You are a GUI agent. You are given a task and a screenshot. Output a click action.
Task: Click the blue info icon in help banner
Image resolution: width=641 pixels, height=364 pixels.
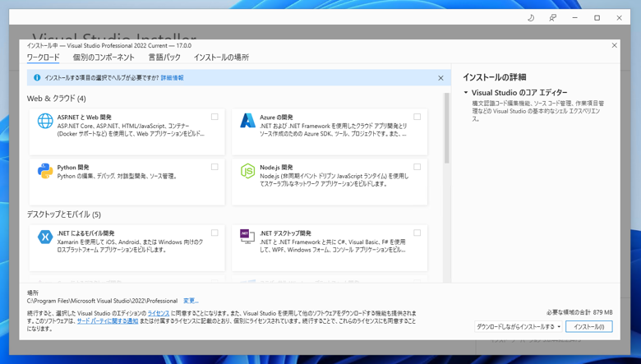click(x=37, y=77)
